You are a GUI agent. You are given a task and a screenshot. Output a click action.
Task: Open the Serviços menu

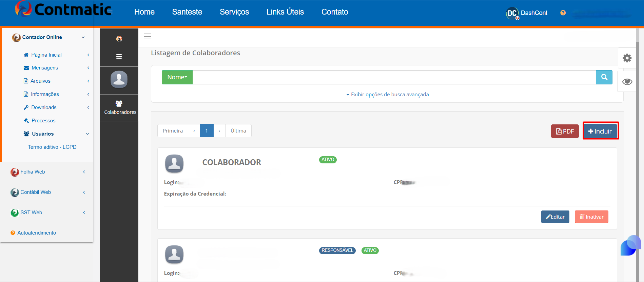[x=234, y=12]
